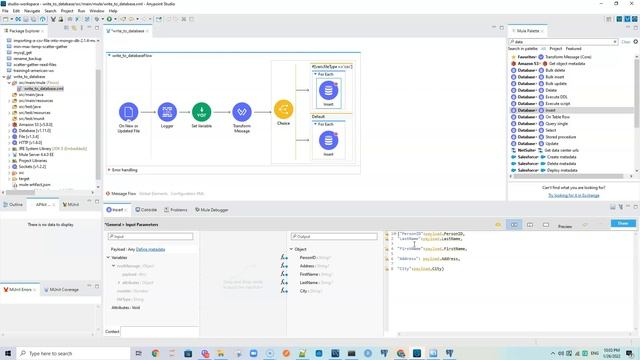Open the Project menu
Screen dimensions: 640x360
67,11
